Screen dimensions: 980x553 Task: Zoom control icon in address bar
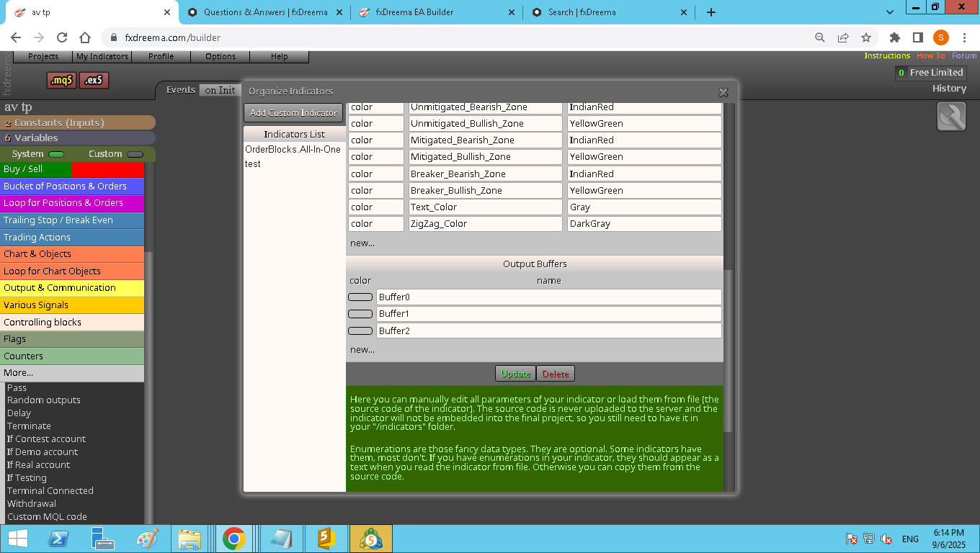tap(820, 37)
